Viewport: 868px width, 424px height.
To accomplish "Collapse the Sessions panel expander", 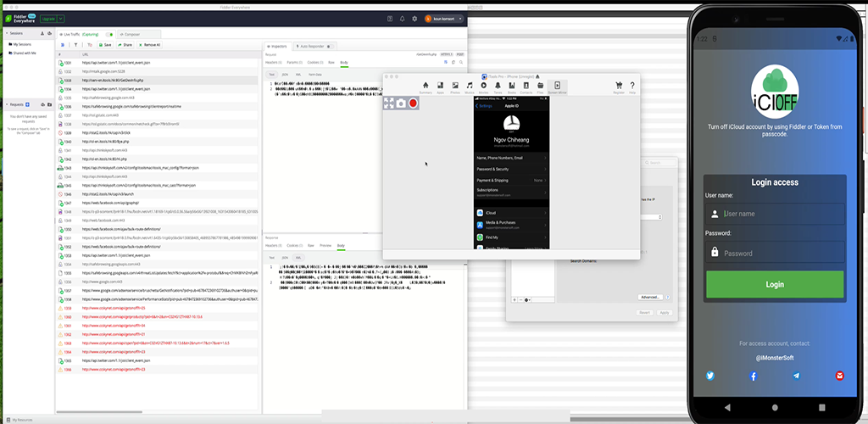I will tap(7, 33).
